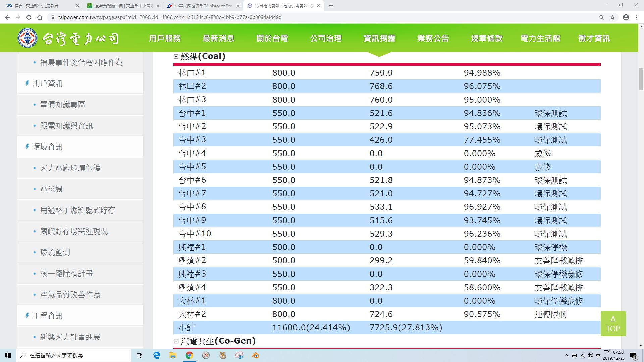Collapse the 汽電共生(Co-Gen) section
The image size is (644, 362).
click(176, 341)
